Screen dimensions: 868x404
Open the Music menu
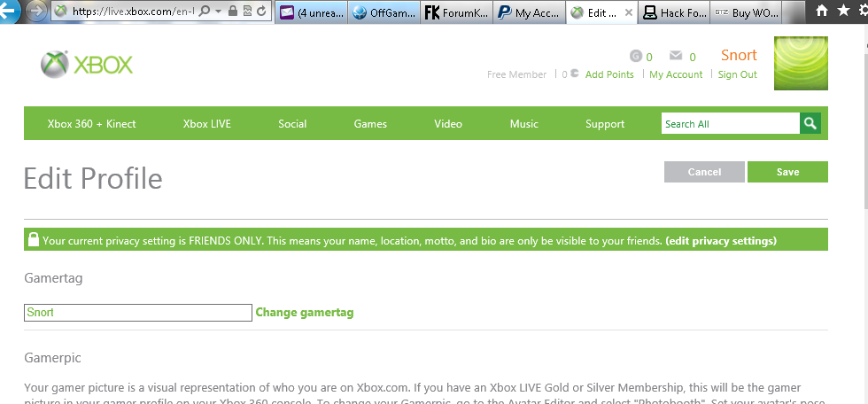click(x=524, y=124)
